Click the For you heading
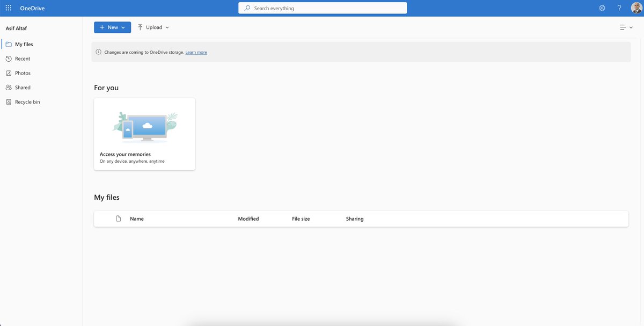 point(106,88)
